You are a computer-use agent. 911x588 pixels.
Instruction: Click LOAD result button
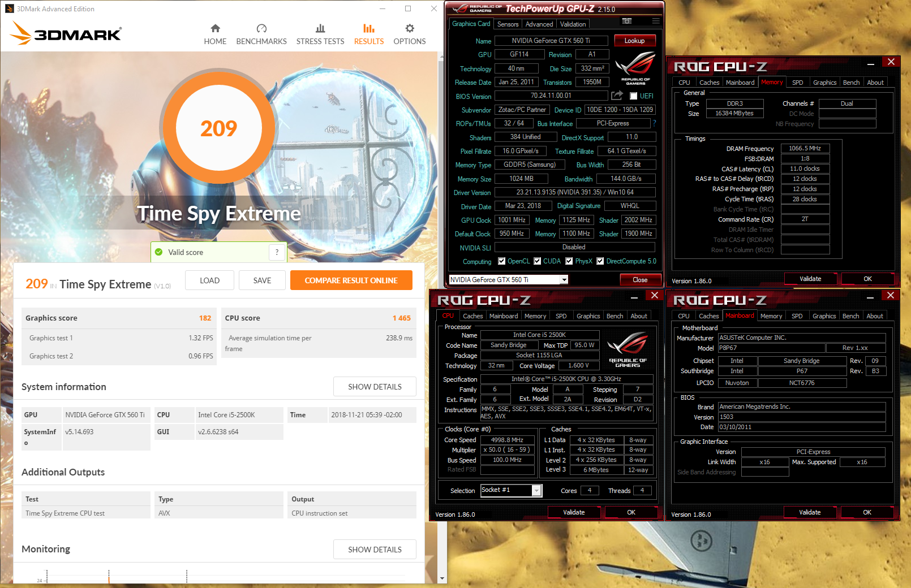(209, 280)
